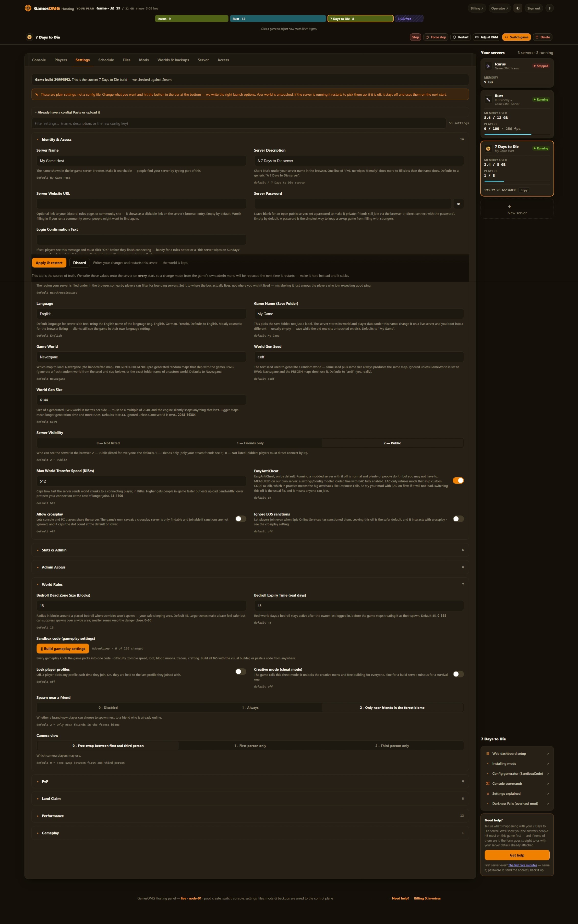This screenshot has width=578, height=924.
Task: Click Build gameplay settings button
Action: pyautogui.click(x=63, y=648)
